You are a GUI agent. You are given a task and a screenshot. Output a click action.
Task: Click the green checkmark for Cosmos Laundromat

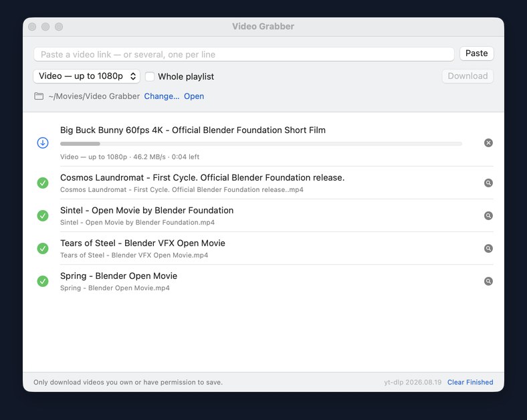(43, 183)
